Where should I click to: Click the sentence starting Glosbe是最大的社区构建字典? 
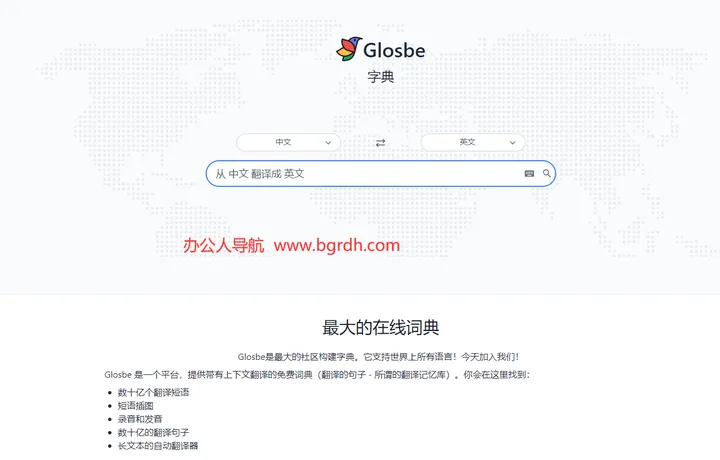378,357
